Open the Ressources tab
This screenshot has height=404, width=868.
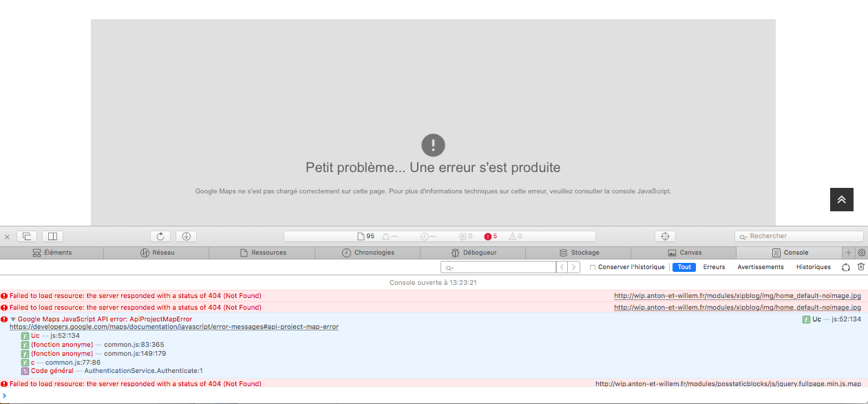pyautogui.click(x=262, y=253)
